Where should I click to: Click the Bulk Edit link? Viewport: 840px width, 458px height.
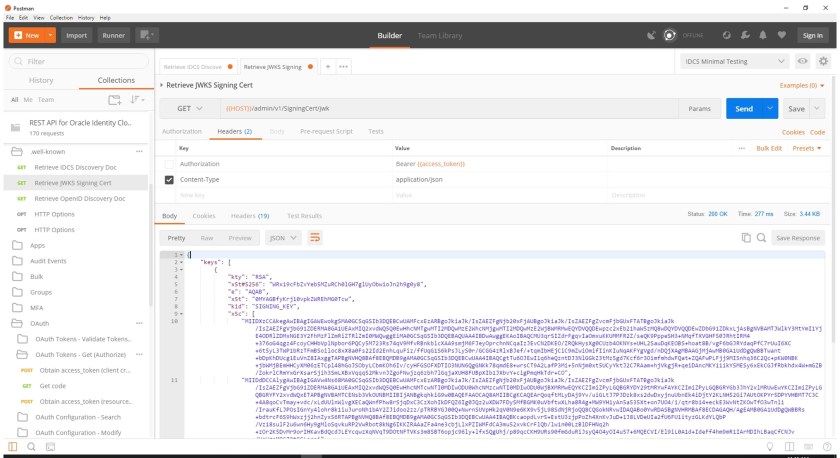tap(769, 148)
